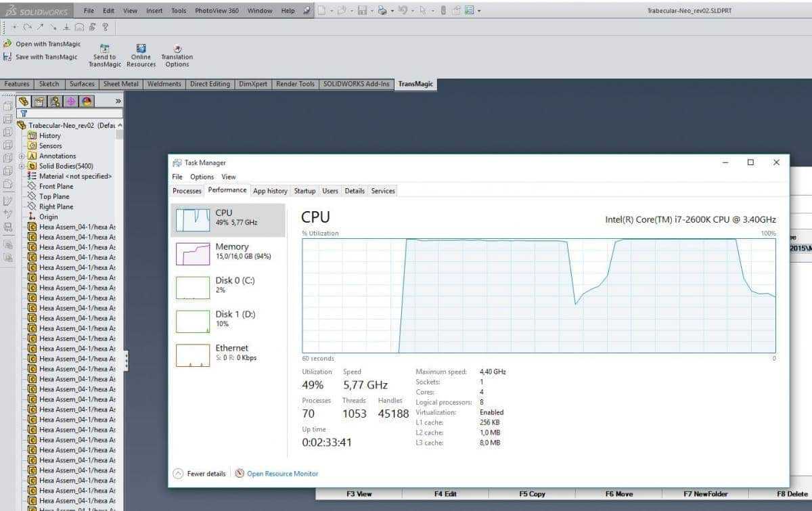
Task: Open SolidWorks File menu
Action: coord(89,11)
